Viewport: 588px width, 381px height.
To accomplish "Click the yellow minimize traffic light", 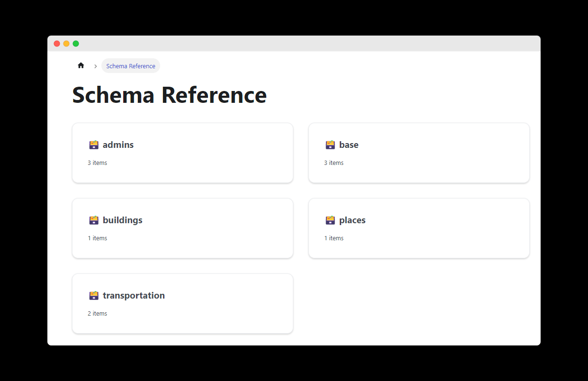I will 66,43.
